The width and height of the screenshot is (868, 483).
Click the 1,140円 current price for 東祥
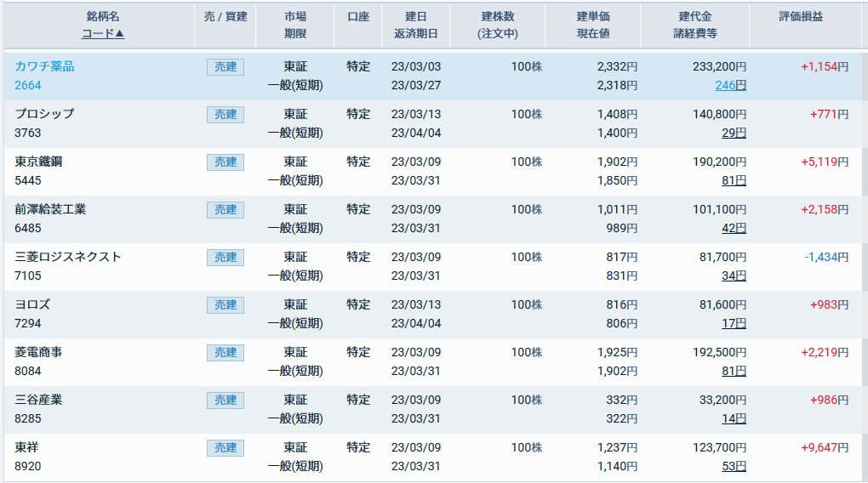coord(617,466)
